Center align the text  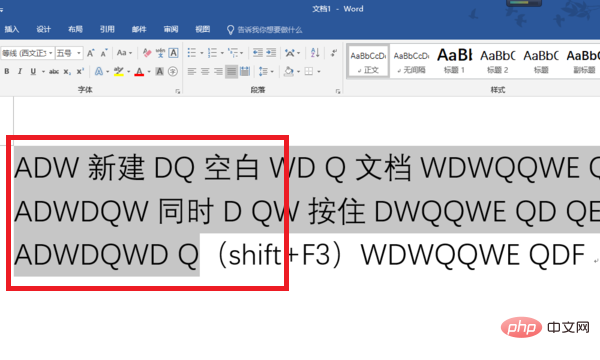point(205,72)
